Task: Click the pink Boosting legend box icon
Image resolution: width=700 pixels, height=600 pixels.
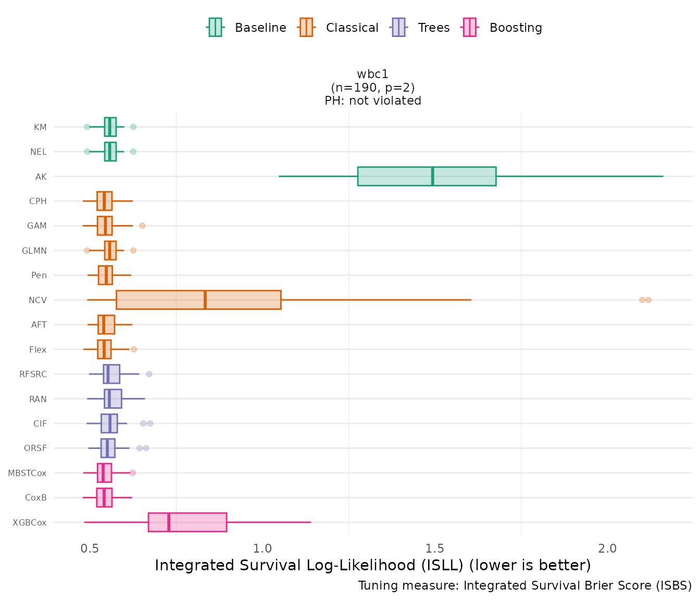Action: coord(470,27)
